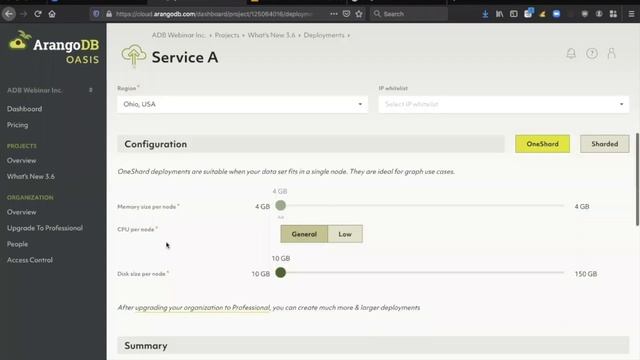Screen dimensions: 640x360
Task: Open the library bookshelf icon
Action: [499, 14]
